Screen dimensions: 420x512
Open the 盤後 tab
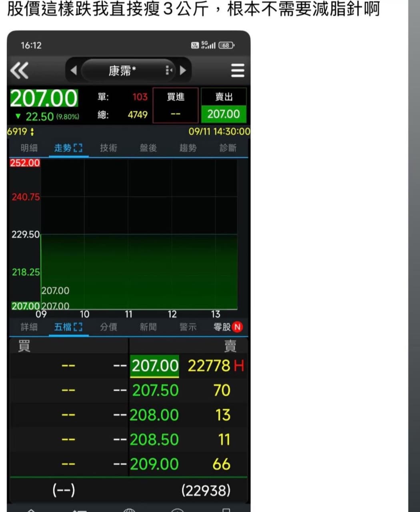pos(148,148)
